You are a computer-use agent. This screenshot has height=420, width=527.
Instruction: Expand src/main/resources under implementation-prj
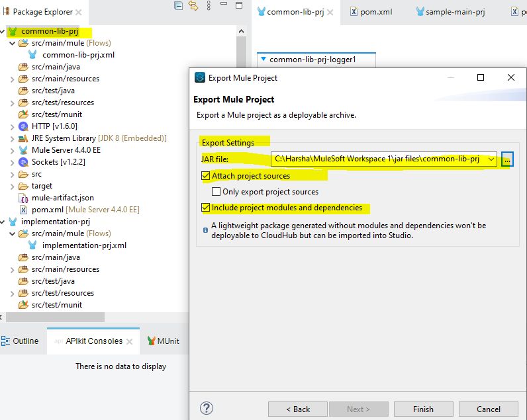pyautogui.click(x=13, y=270)
